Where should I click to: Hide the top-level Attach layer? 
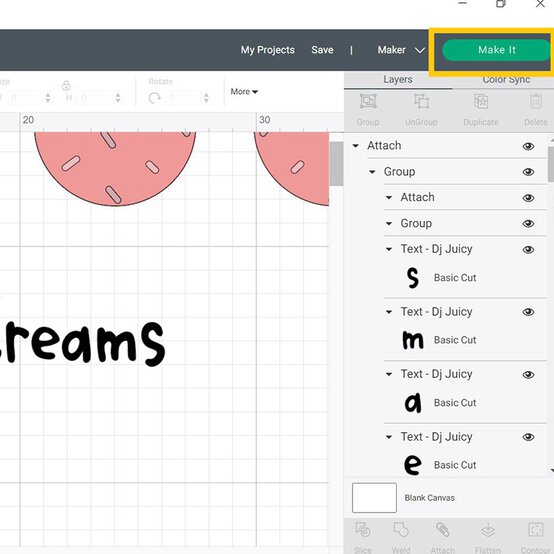point(528,146)
